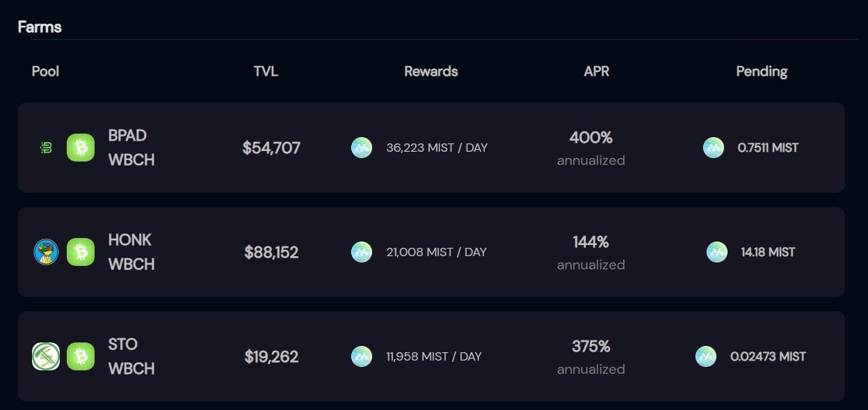Image resolution: width=868 pixels, height=410 pixels.
Task: Click the WBCH icon in STO row
Action: coord(81,356)
